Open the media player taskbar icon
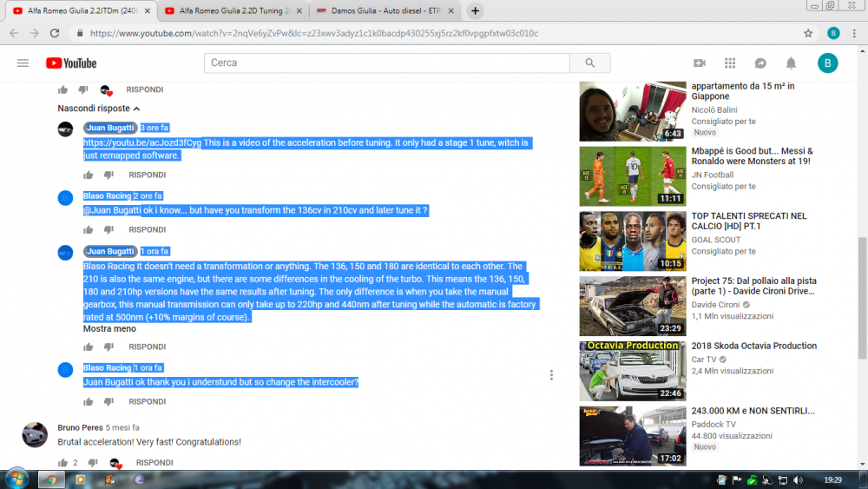The height and width of the screenshot is (489, 868). (80, 479)
